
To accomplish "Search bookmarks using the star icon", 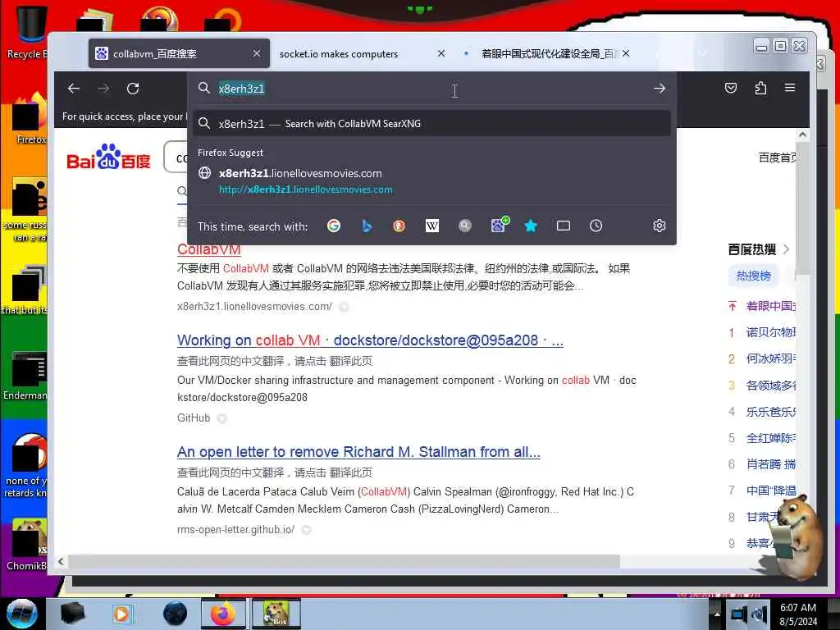I will click(x=531, y=226).
